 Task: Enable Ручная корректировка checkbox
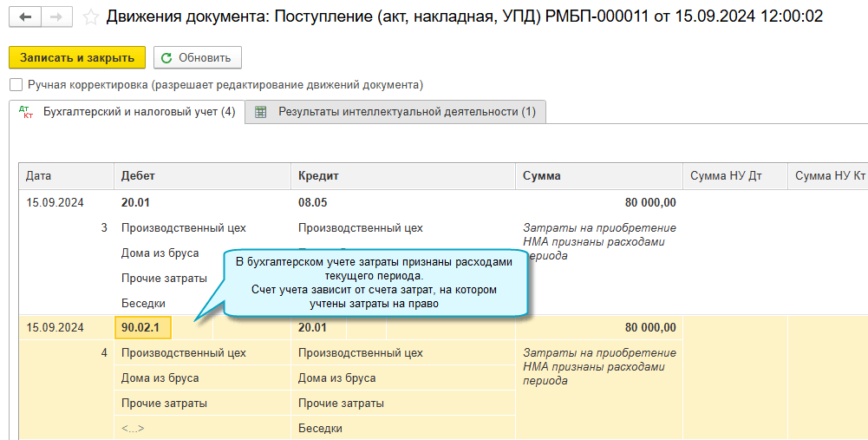16,85
